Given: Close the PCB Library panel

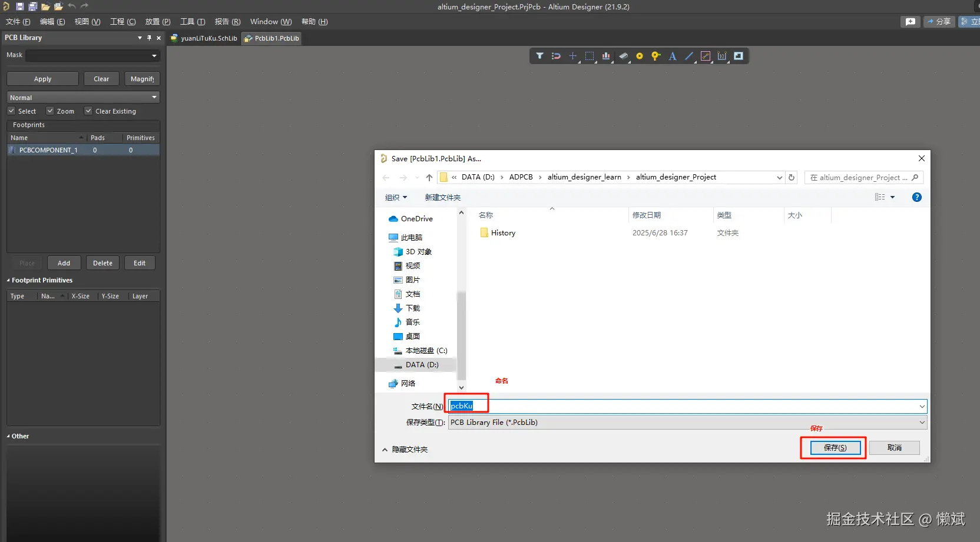Looking at the screenshot, I should (x=158, y=38).
